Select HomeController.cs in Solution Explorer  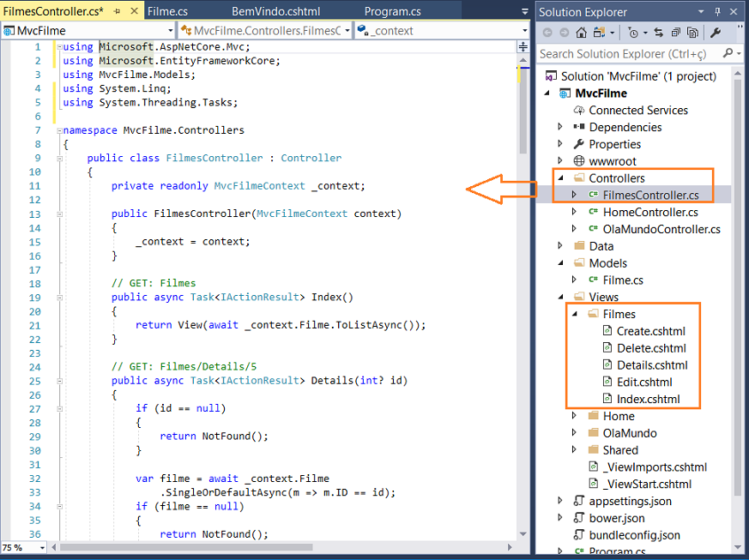tap(649, 212)
